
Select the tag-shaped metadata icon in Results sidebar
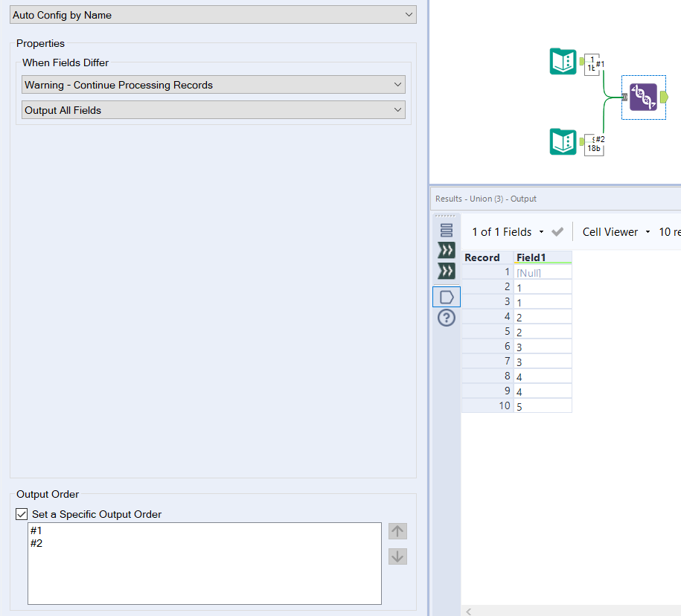tap(446, 296)
